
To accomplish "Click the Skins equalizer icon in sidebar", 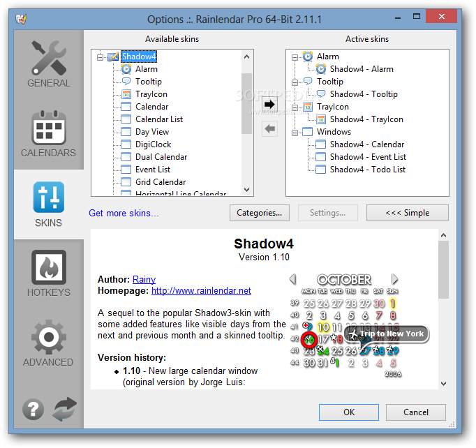I will (x=49, y=197).
